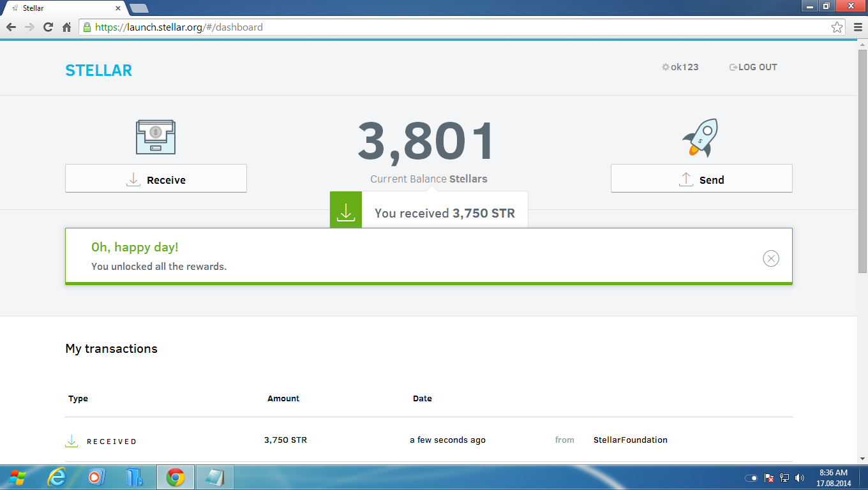868x490 pixels.
Task: Click the toggle switch icon in the system tray
Action: [x=751, y=478]
